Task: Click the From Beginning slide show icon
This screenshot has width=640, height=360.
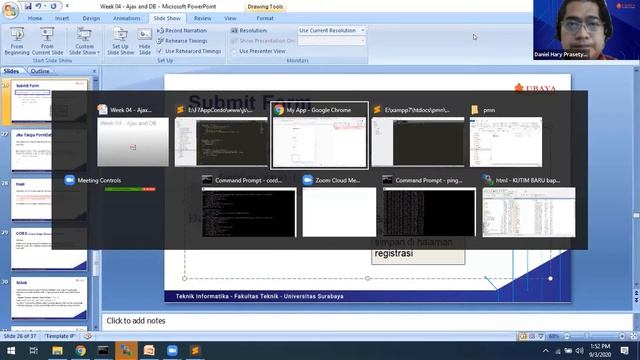Action: tap(17, 41)
